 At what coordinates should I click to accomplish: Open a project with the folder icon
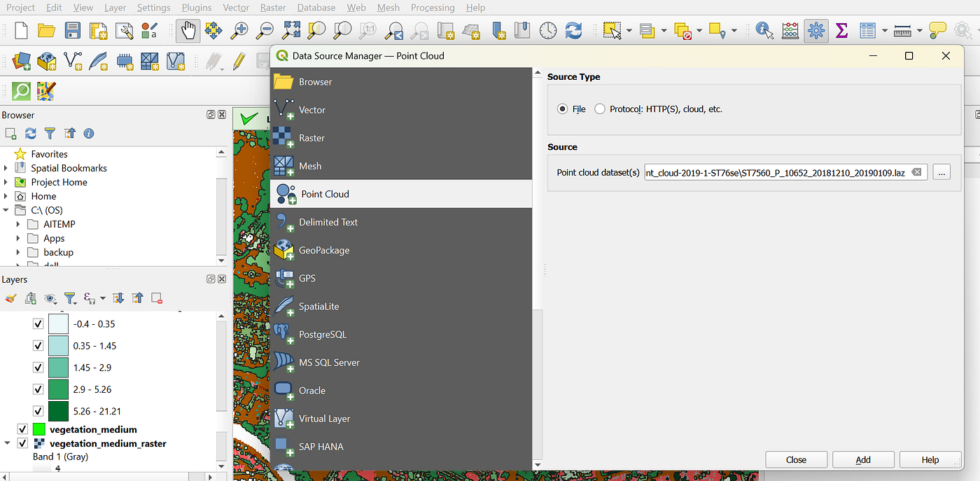(47, 30)
